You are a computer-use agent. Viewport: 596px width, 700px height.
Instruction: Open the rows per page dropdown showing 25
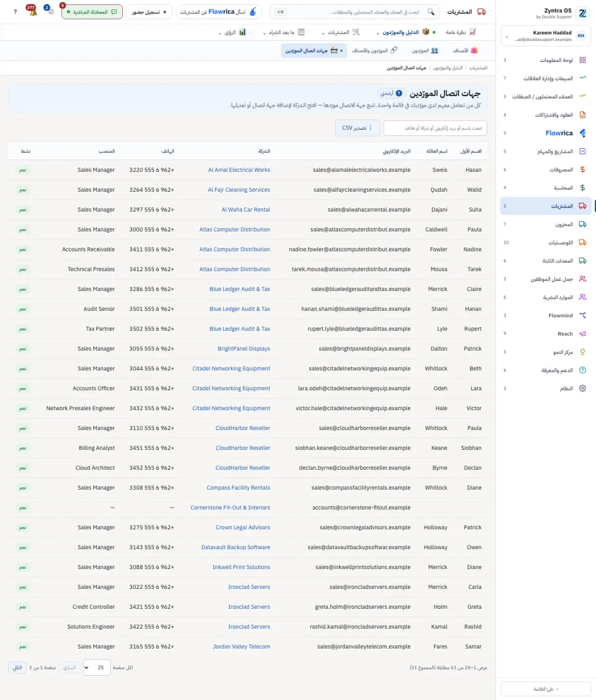coord(97,667)
